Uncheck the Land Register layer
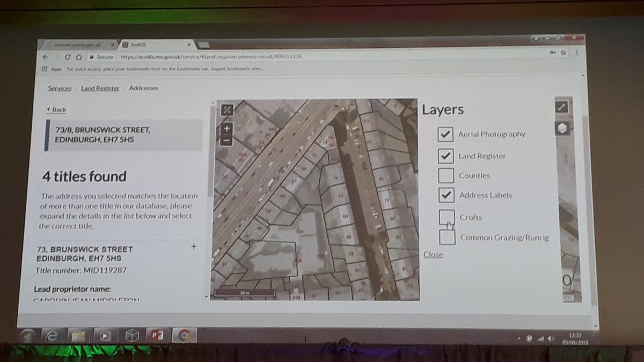 point(445,156)
